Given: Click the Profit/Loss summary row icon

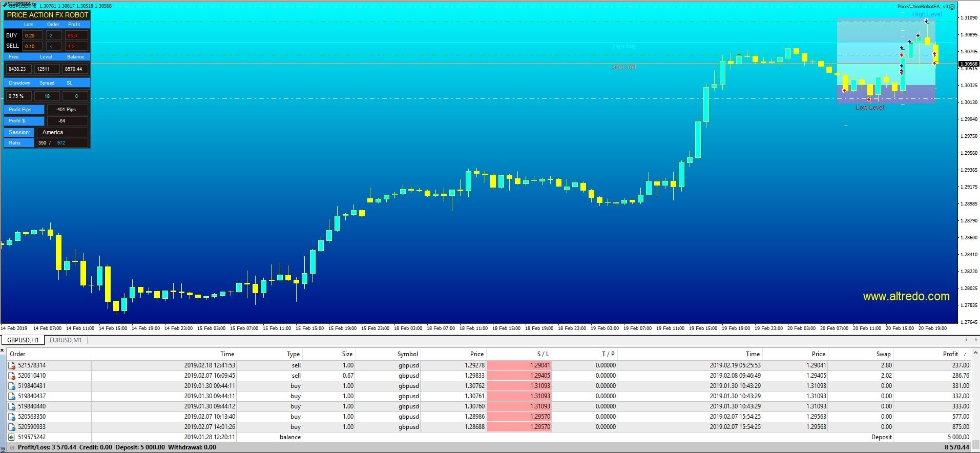Looking at the screenshot, I should pyautogui.click(x=12, y=447).
